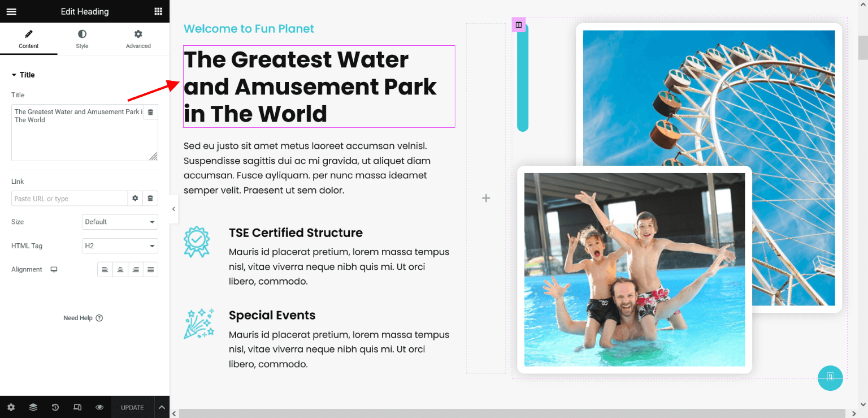Select the family swimming pool image
The image size is (868, 418).
635,270
